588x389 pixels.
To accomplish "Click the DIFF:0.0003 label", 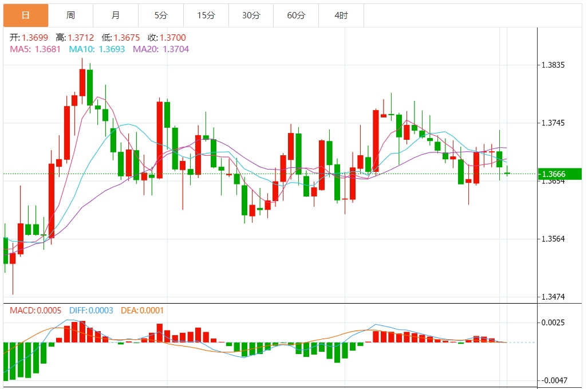I will pos(91,311).
